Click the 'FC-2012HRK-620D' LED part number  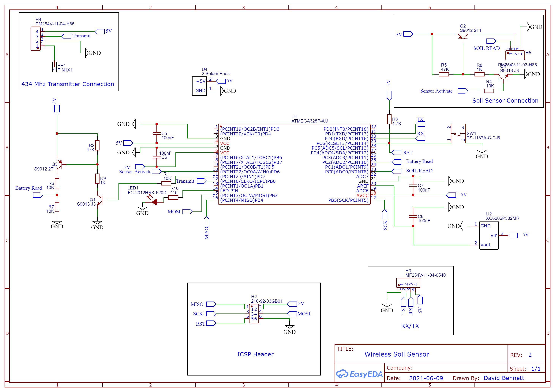click(147, 193)
